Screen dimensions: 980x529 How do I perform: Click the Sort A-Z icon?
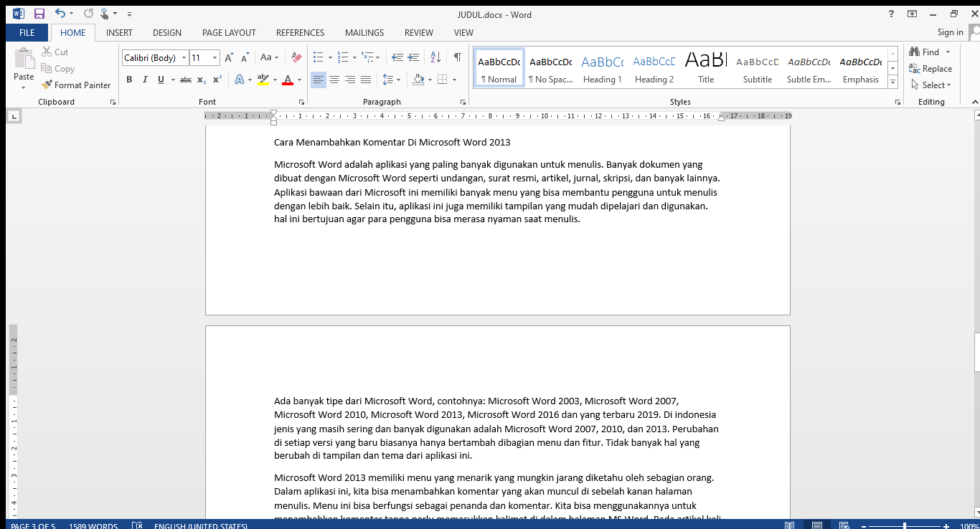[x=435, y=57]
